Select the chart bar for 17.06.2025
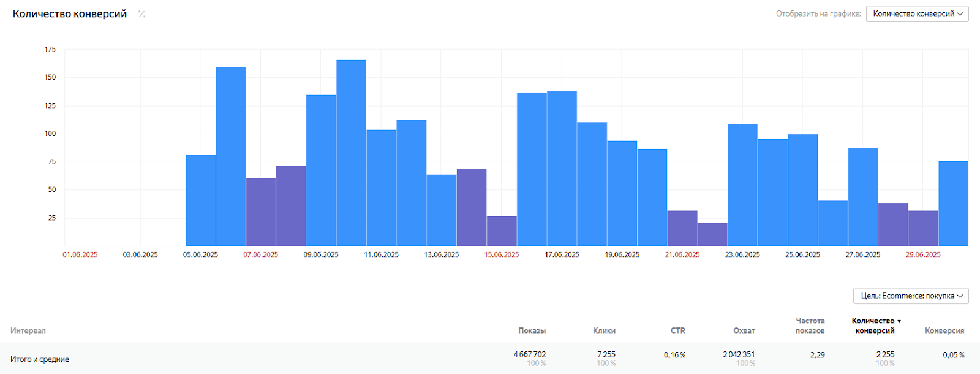 [562, 169]
